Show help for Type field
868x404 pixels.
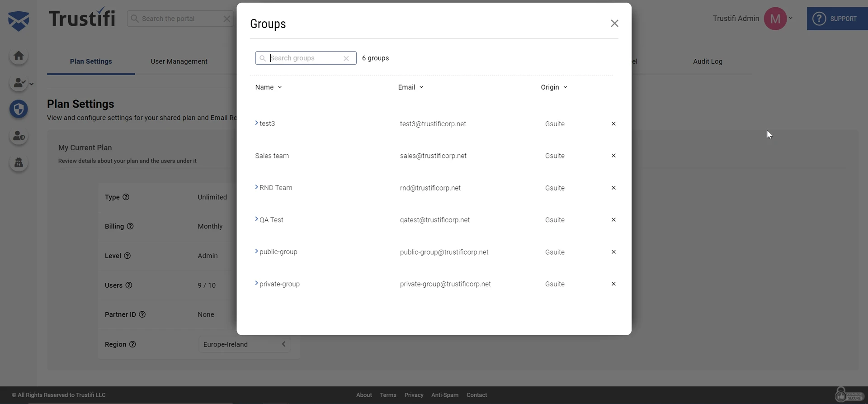tap(126, 197)
